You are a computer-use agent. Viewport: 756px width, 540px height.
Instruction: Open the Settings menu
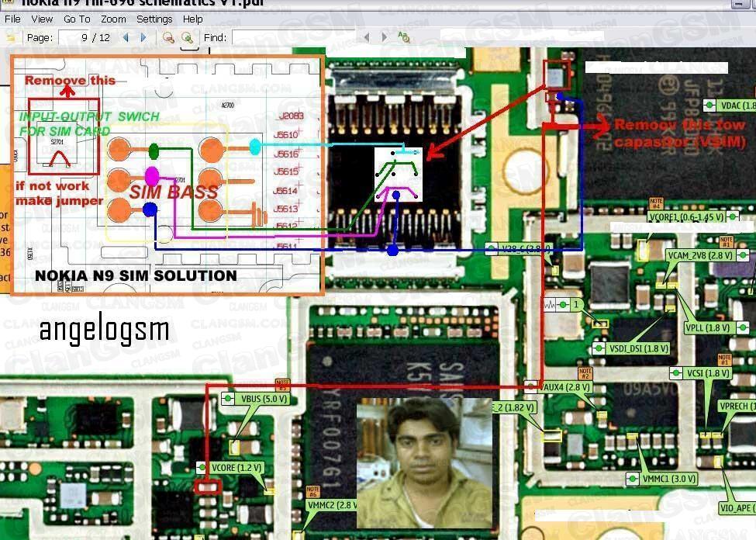[x=154, y=19]
